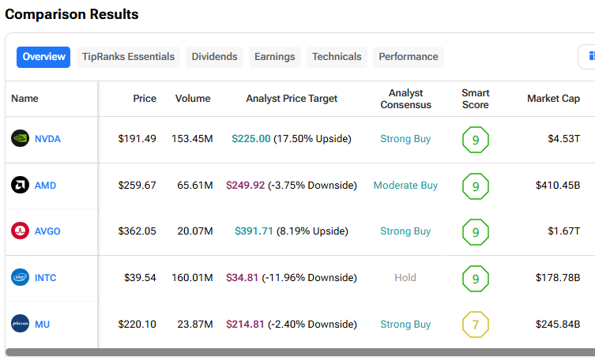Click the Broadcom logo beside AVGO
The width and height of the screenshot is (595, 364).
pyautogui.click(x=20, y=231)
